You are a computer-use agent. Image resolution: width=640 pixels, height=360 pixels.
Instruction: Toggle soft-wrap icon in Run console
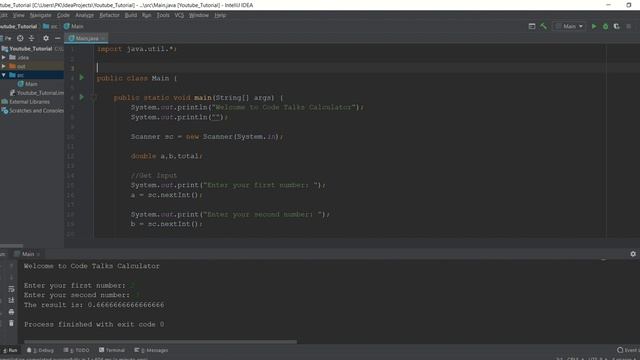pos(11,289)
